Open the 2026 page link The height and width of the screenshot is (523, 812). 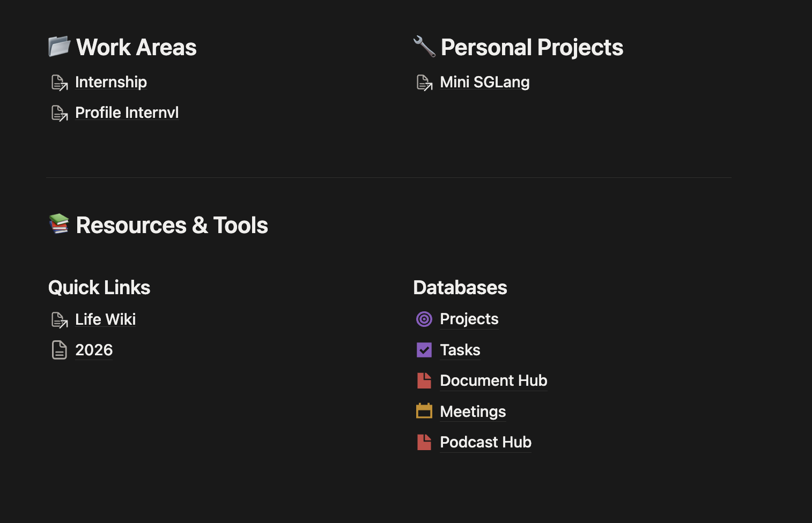94,350
